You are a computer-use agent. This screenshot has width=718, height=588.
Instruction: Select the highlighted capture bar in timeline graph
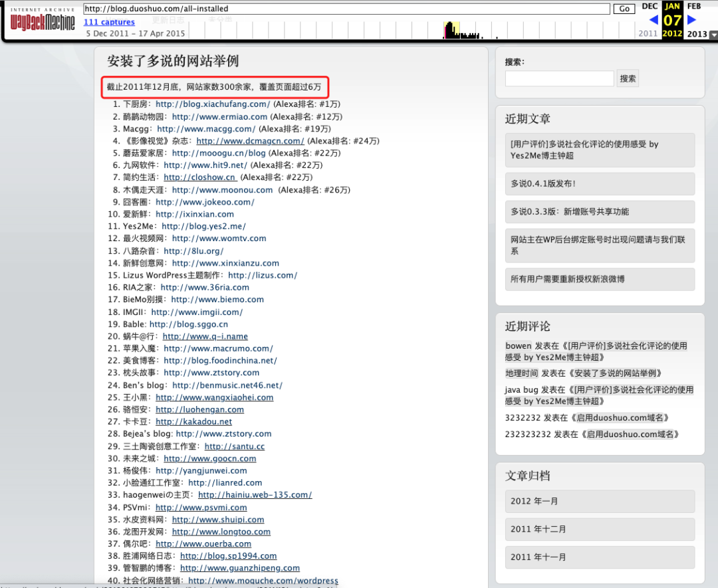tap(451, 31)
